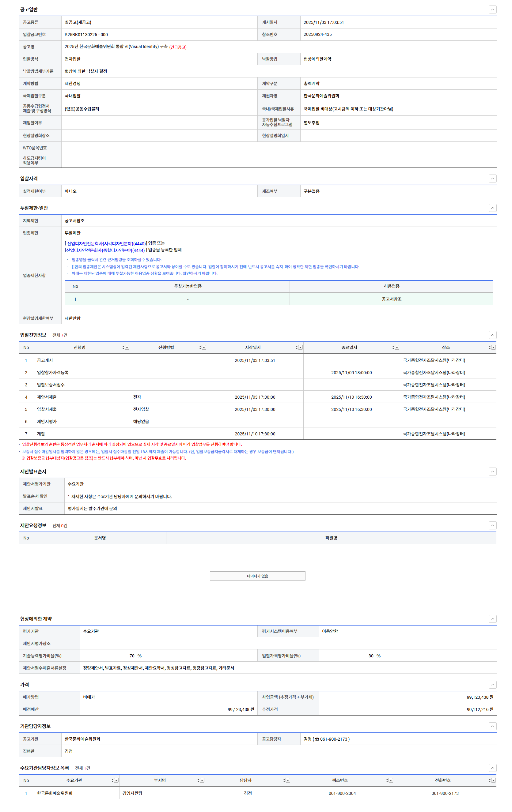Sort contact list by 담당자 column
Viewport: 512px width, 812px height.
click(284, 780)
